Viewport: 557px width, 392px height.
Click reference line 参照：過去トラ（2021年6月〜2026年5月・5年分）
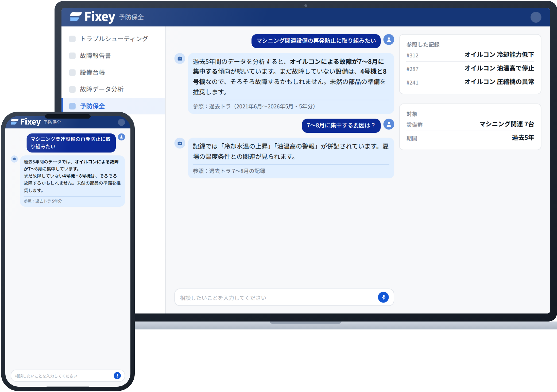254,107
